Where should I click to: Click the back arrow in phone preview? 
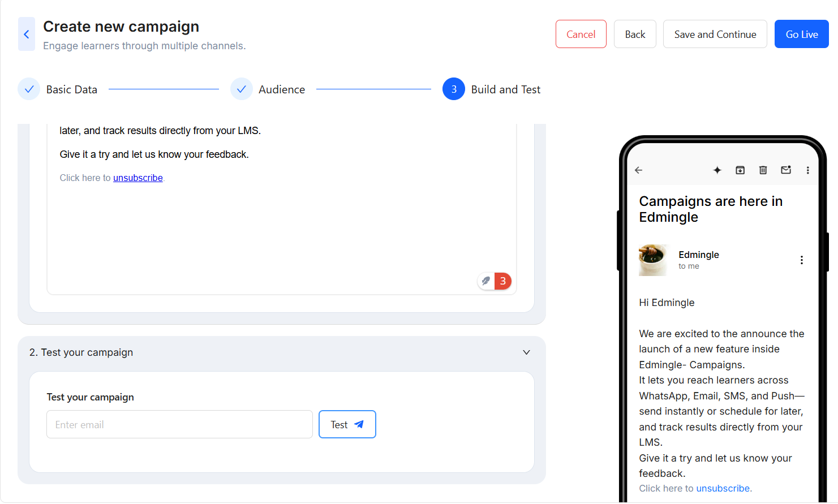639,170
